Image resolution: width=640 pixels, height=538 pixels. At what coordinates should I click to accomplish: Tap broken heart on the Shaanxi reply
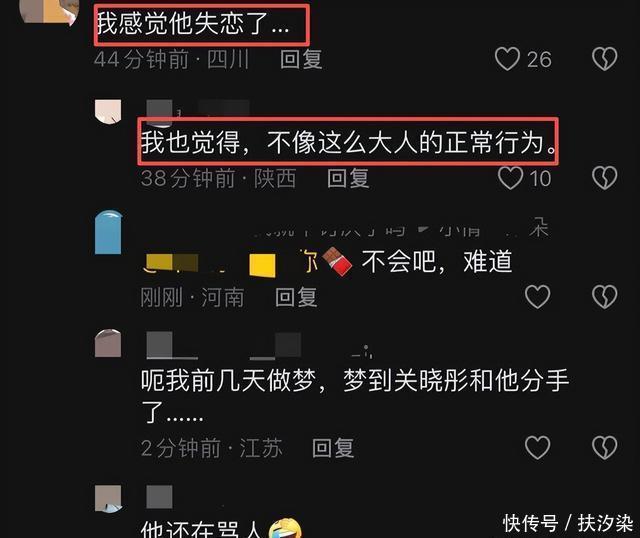click(x=604, y=178)
